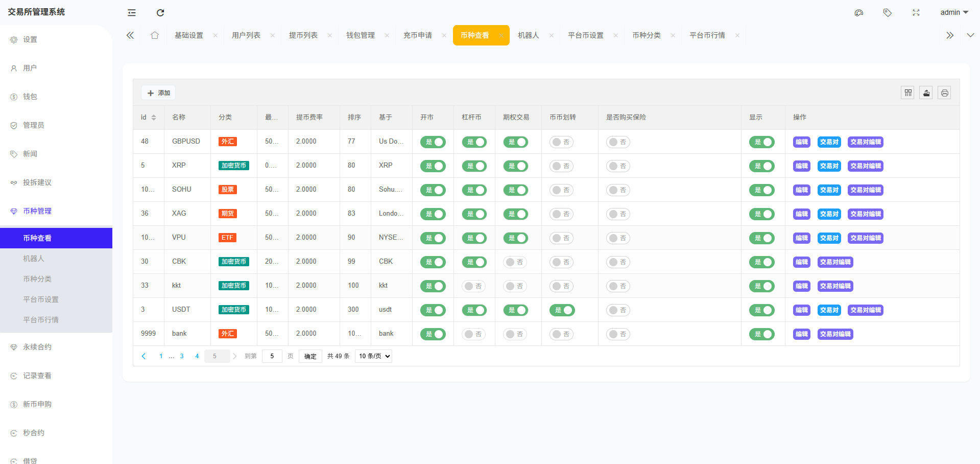The image size is (980, 464).
Task: Expand the 永续合约 sidebar menu
Action: 37,347
